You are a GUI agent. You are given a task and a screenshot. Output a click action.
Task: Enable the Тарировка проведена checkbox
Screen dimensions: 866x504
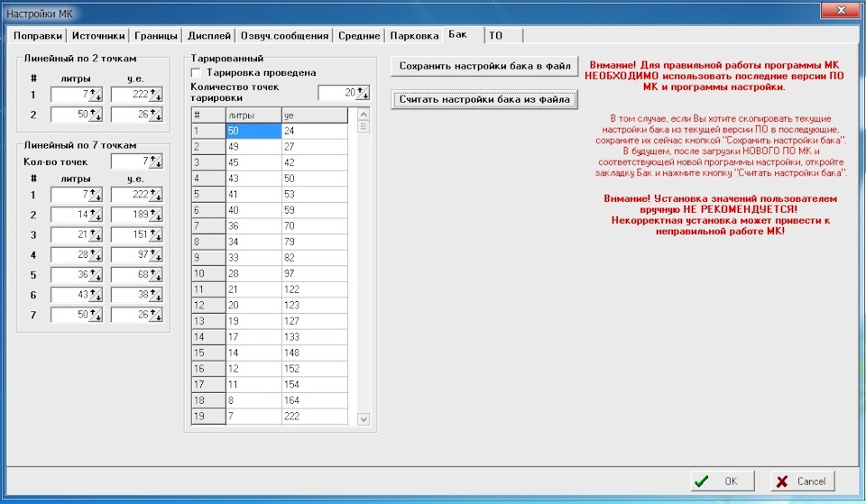(x=196, y=73)
